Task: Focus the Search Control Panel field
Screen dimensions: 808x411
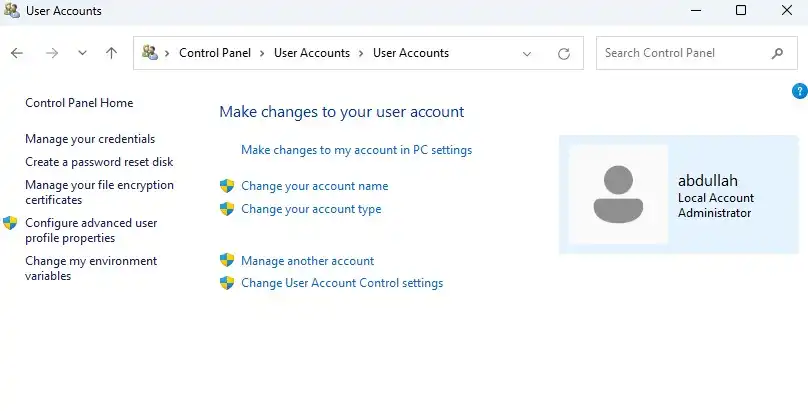Action: point(685,53)
